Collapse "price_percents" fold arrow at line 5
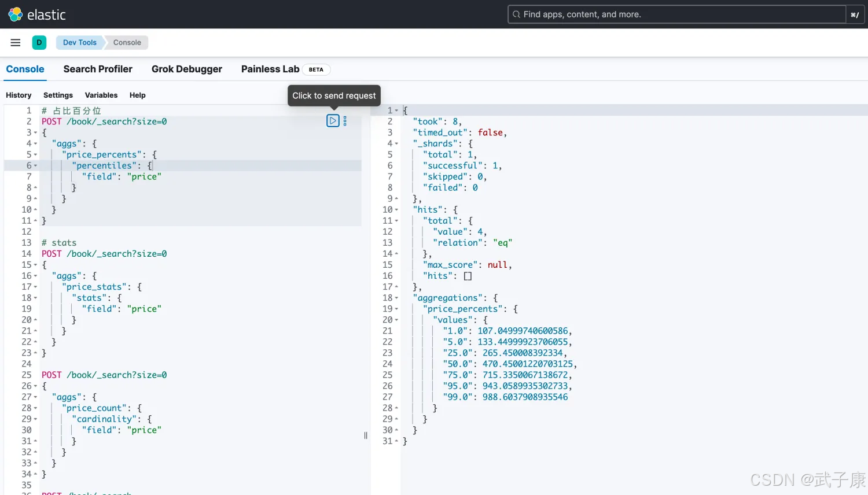Screen dimensions: 868x495 click(36, 154)
